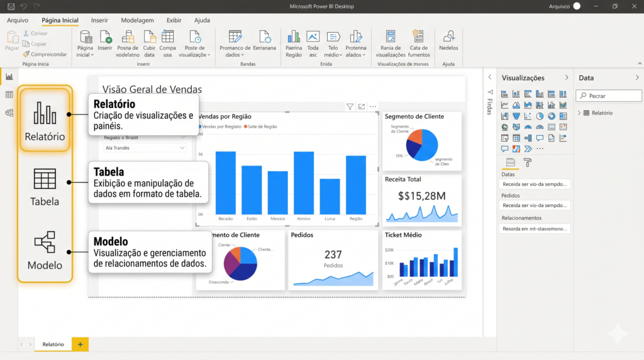The width and height of the screenshot is (644, 360).
Task: Go to next page tab arrow
Action: click(30, 344)
